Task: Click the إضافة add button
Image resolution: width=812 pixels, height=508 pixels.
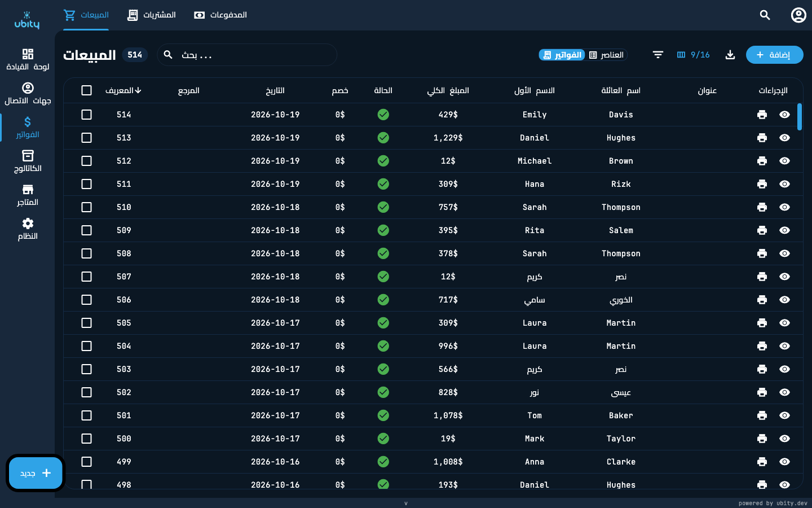Action: tap(774, 55)
